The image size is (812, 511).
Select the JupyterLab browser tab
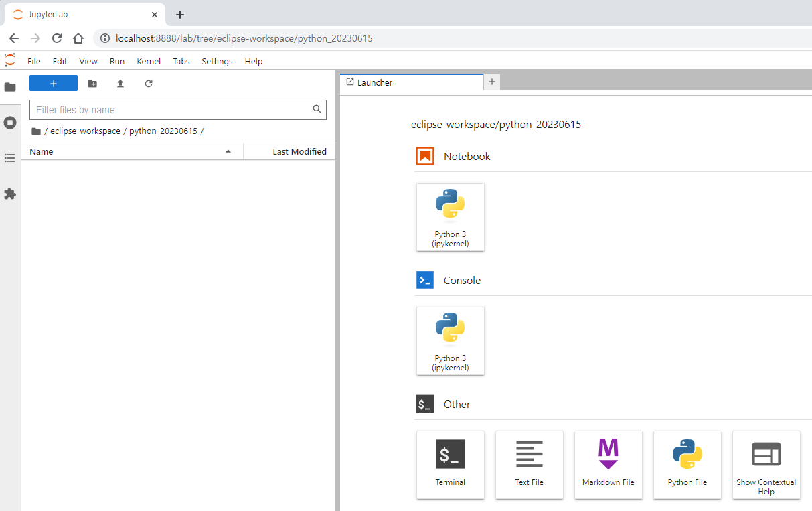[84, 15]
